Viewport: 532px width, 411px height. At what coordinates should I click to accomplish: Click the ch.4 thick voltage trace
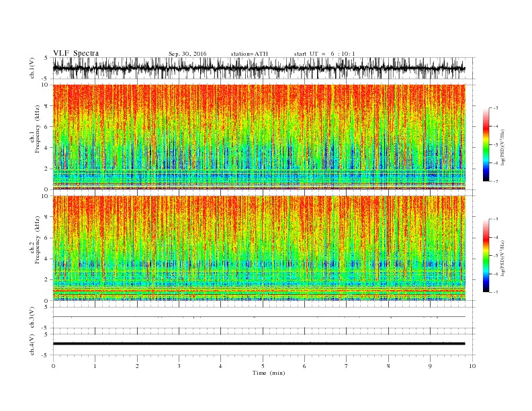(259, 344)
